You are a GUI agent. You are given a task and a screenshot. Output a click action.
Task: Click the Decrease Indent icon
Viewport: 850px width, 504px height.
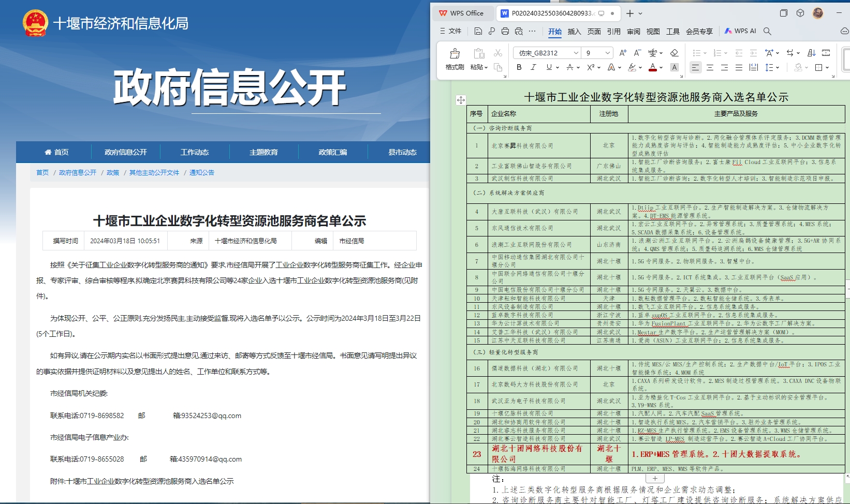pos(739,53)
